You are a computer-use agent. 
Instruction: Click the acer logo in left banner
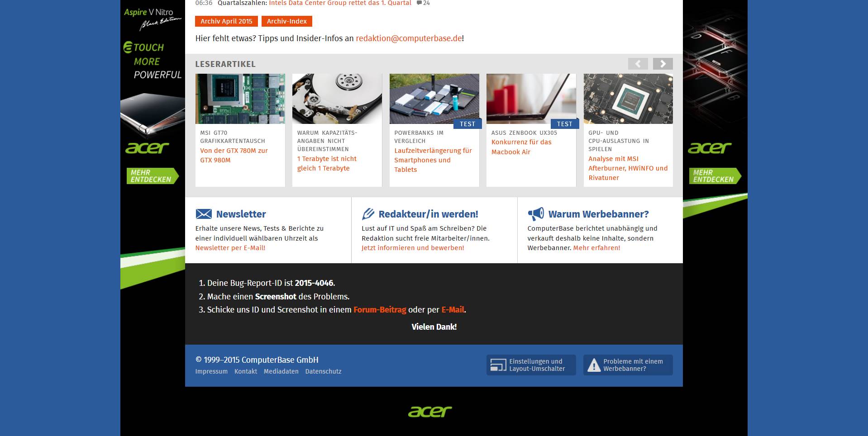pos(147,148)
